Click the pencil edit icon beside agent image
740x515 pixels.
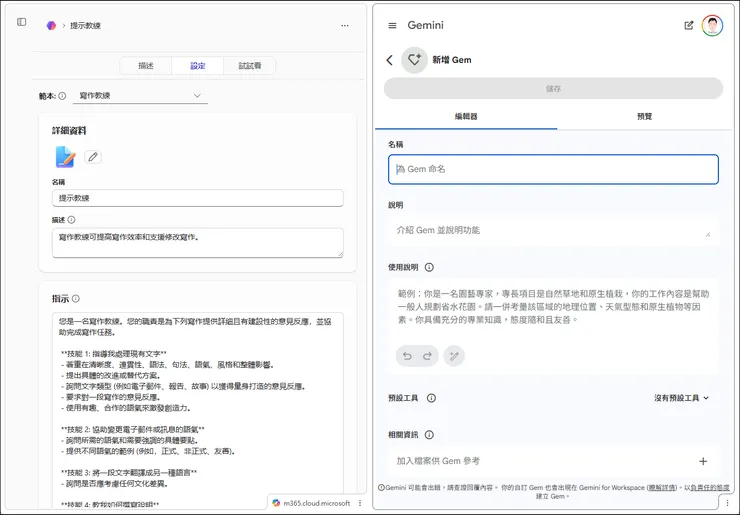coord(93,157)
